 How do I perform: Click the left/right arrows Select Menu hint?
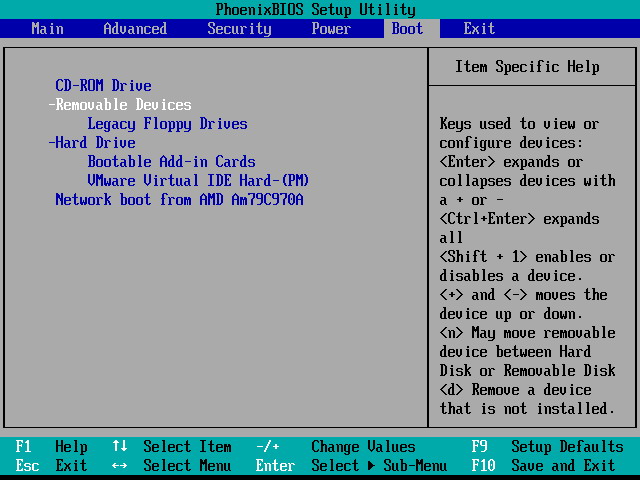[x=171, y=465]
